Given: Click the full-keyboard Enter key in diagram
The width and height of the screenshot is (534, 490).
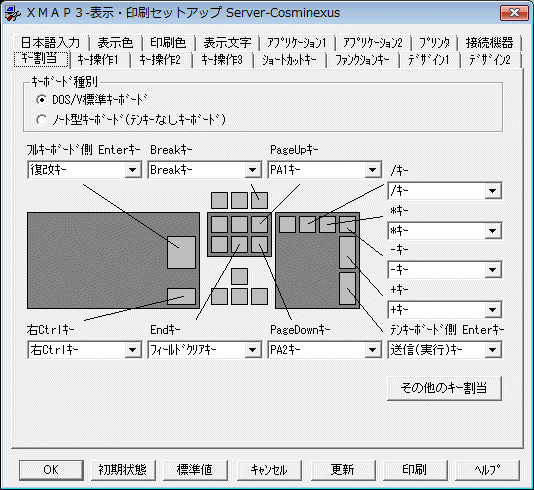Looking at the screenshot, I should coord(182,252).
